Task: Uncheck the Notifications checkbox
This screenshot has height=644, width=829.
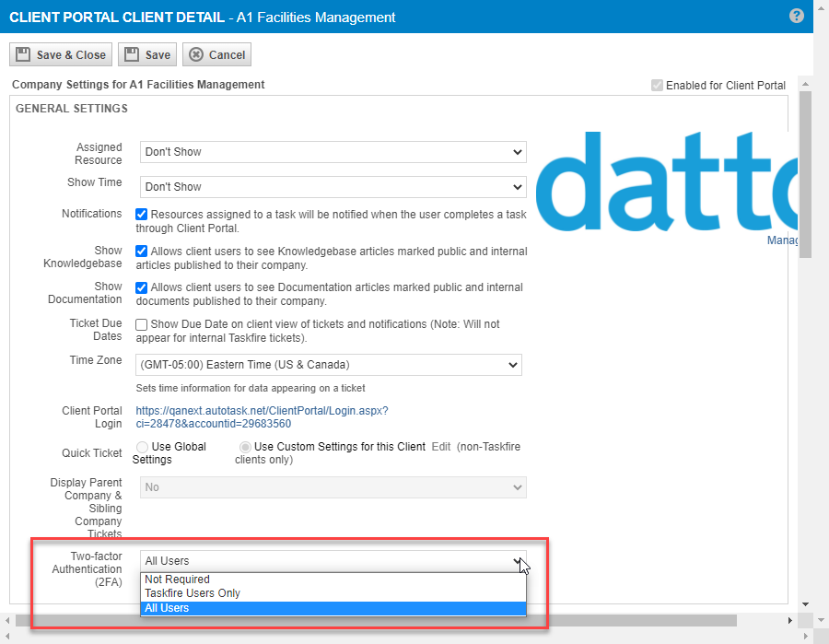Action: coord(141,214)
